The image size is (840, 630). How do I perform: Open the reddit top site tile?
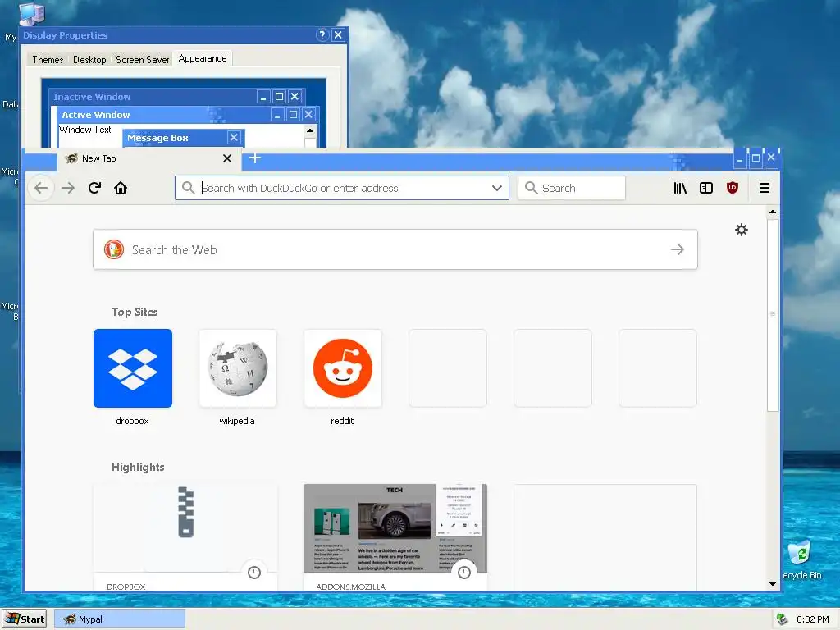(x=343, y=368)
